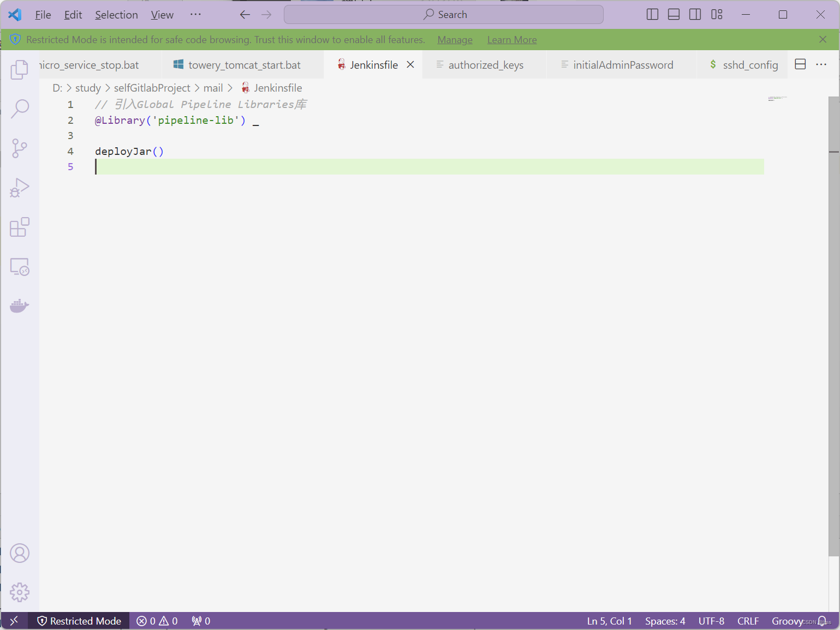Open the View menu
This screenshot has height=630, width=840.
(162, 15)
